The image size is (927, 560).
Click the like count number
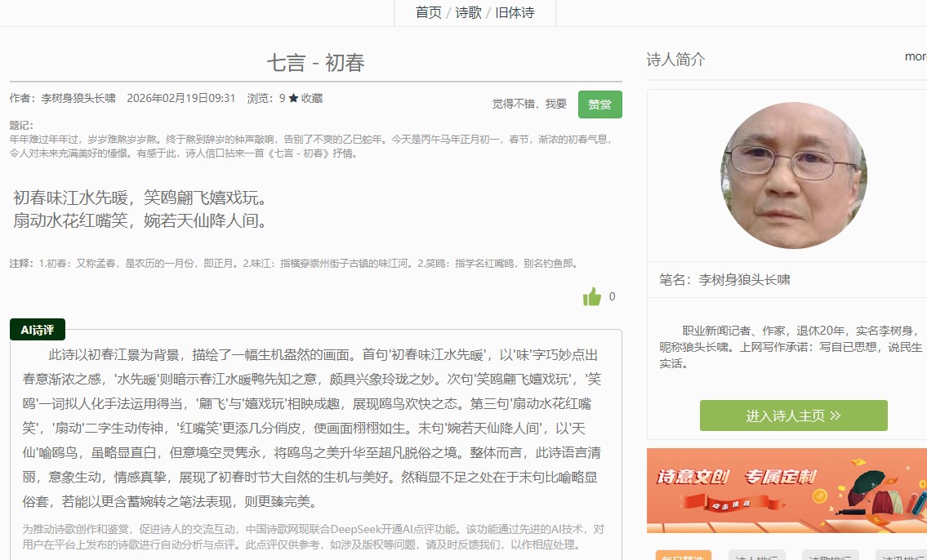pos(613,297)
